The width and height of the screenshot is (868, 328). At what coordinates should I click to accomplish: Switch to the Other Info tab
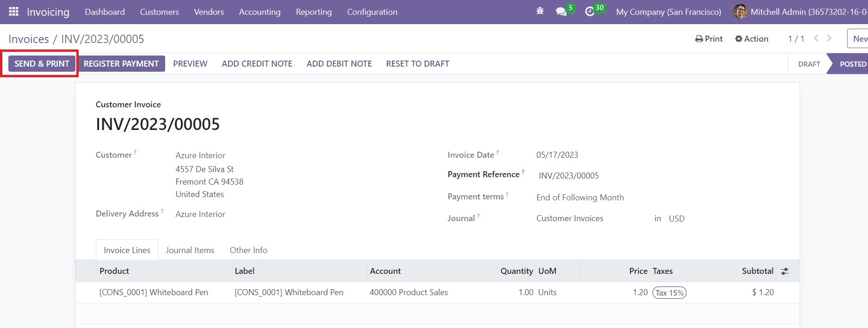pos(248,250)
